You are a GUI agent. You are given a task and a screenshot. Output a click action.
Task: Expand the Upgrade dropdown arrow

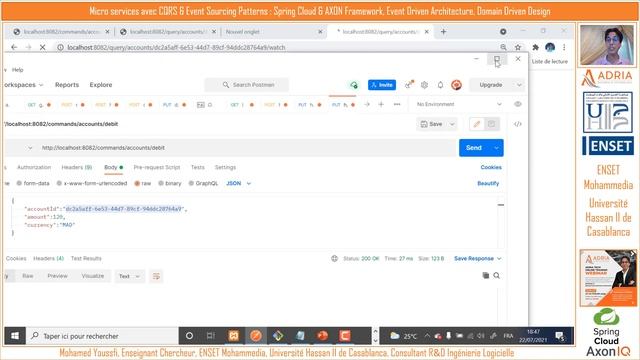pos(519,85)
